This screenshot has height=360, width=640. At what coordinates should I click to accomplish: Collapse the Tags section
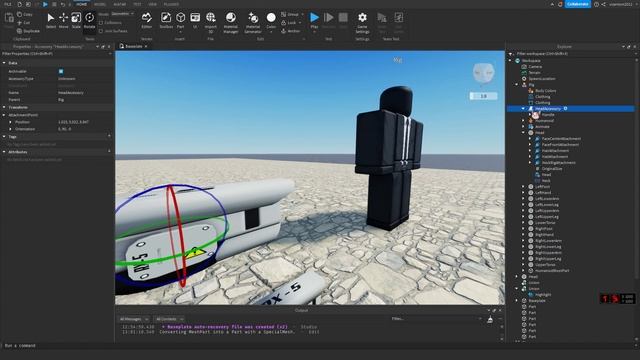4,137
